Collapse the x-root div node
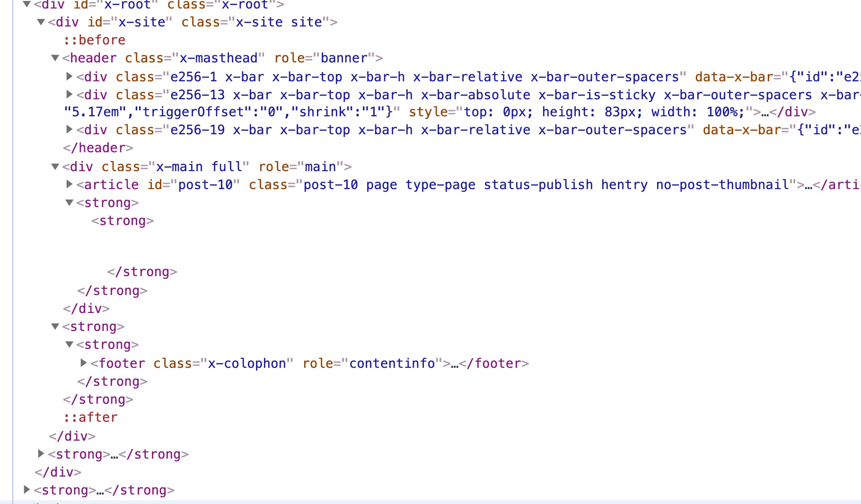Image resolution: width=861 pixels, height=504 pixels. pos(27,4)
